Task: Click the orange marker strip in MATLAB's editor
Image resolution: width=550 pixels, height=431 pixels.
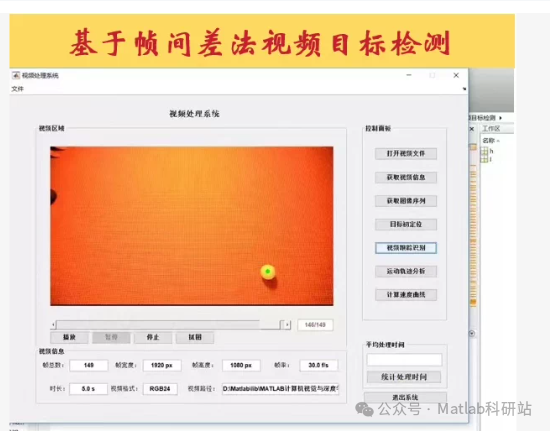Action: [x=473, y=224]
